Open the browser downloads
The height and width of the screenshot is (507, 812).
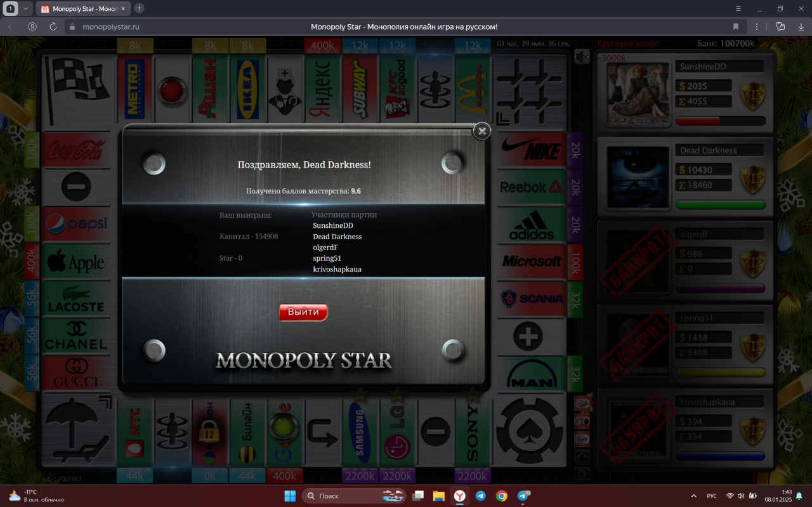[801, 27]
